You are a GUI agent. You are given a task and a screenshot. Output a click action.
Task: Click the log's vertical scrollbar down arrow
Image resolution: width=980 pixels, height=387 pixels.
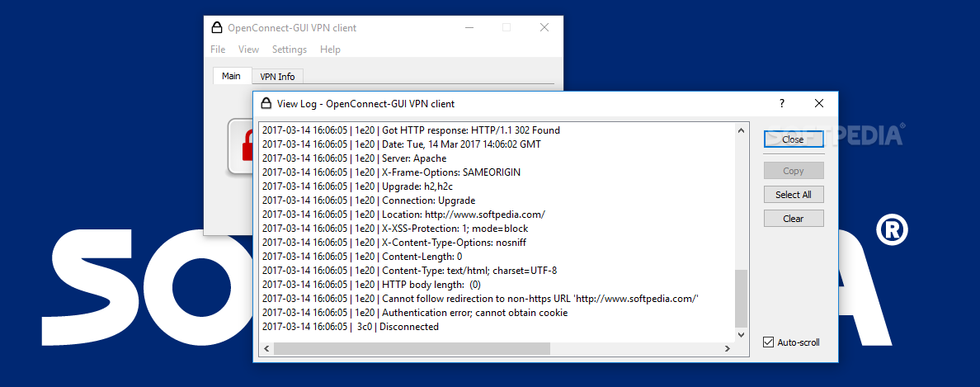[x=742, y=334]
